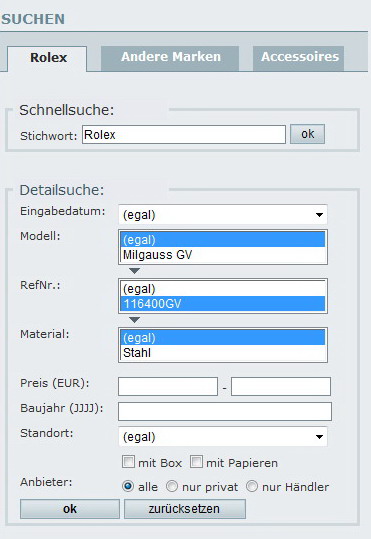Select (egal) in the Material list
Screen dimensions: 371x539
pos(223,338)
